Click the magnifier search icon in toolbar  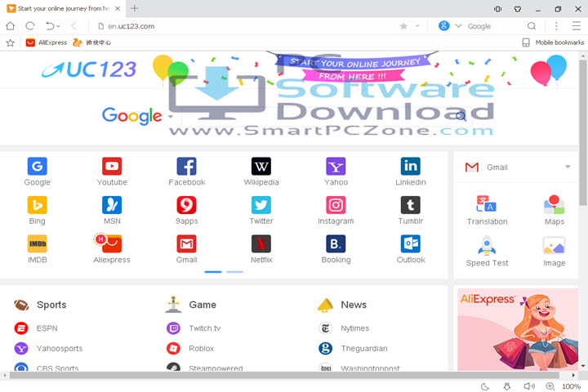(532, 26)
